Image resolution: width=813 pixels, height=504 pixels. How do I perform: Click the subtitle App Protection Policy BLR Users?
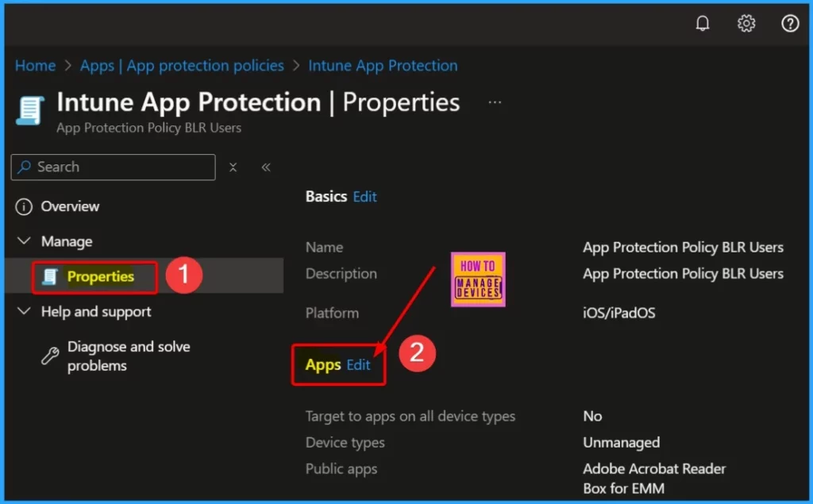[148, 128]
